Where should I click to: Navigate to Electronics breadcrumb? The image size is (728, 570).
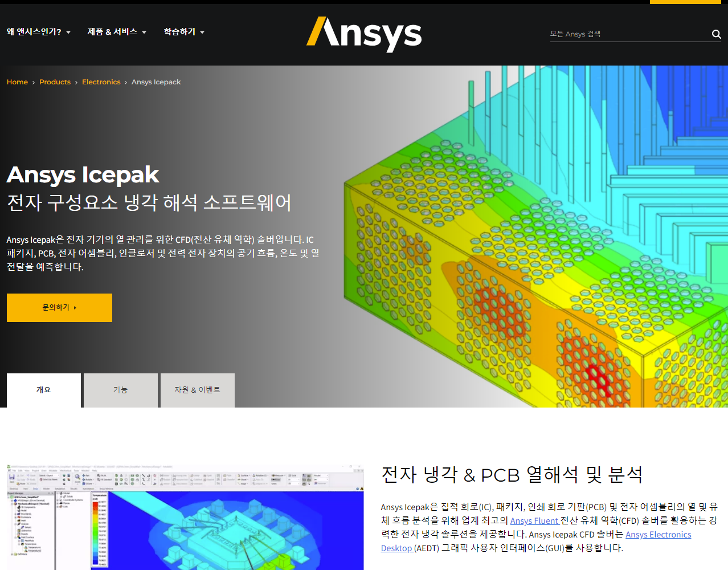coord(101,82)
